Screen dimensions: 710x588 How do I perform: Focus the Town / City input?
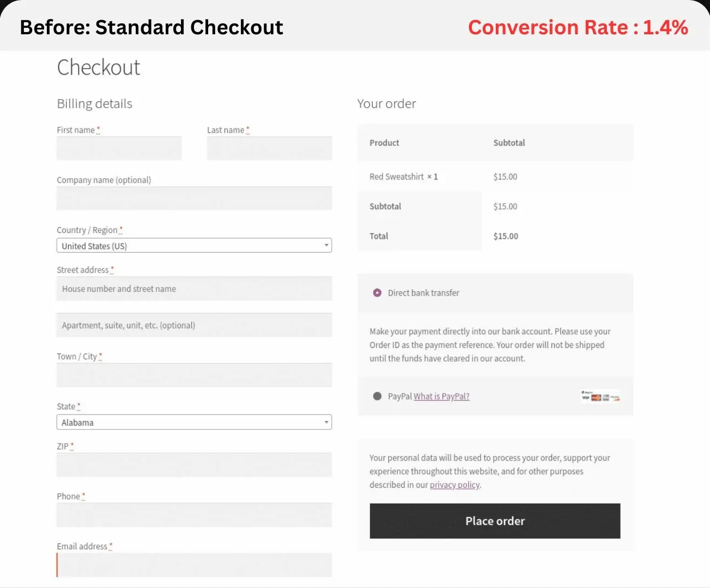[x=194, y=375]
